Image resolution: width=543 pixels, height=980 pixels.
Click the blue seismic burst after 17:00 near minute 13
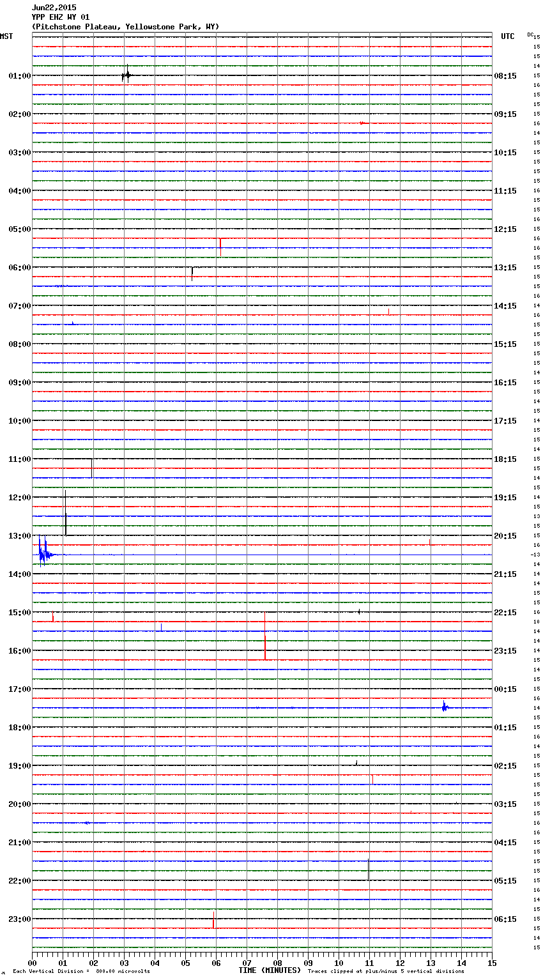[445, 707]
